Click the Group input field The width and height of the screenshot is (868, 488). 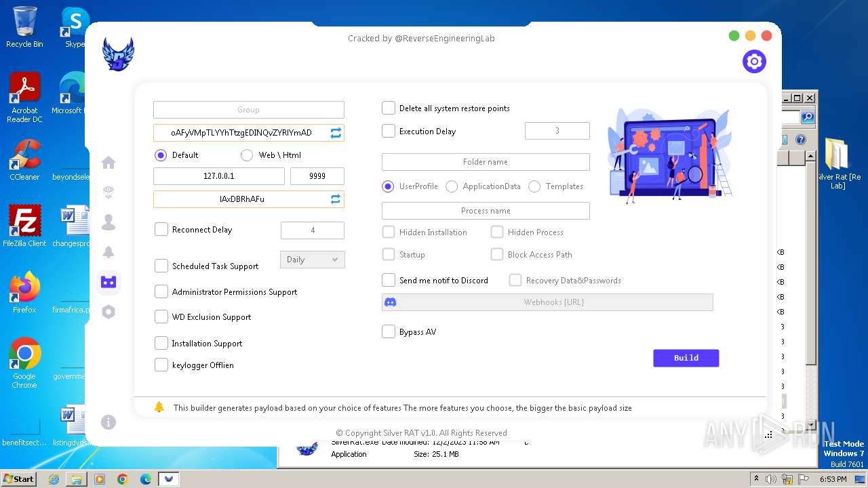pos(249,110)
